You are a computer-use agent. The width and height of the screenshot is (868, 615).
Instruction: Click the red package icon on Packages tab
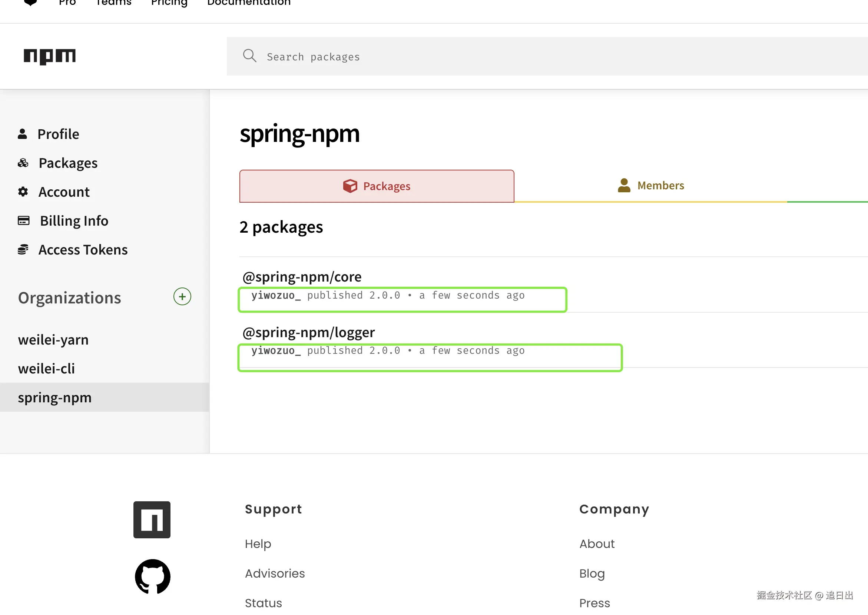pyautogui.click(x=350, y=186)
